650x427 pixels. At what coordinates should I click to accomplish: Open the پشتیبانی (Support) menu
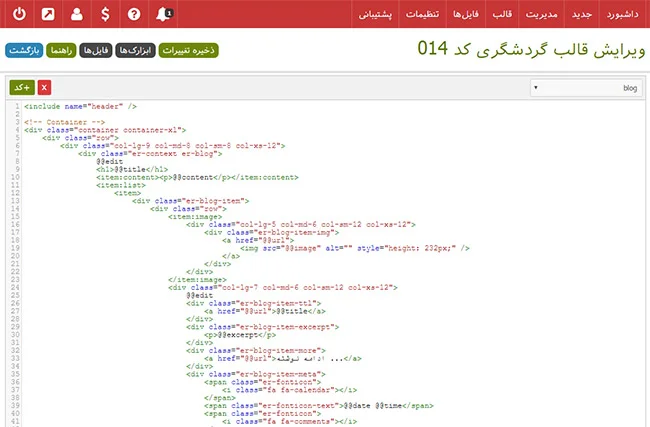[375, 14]
